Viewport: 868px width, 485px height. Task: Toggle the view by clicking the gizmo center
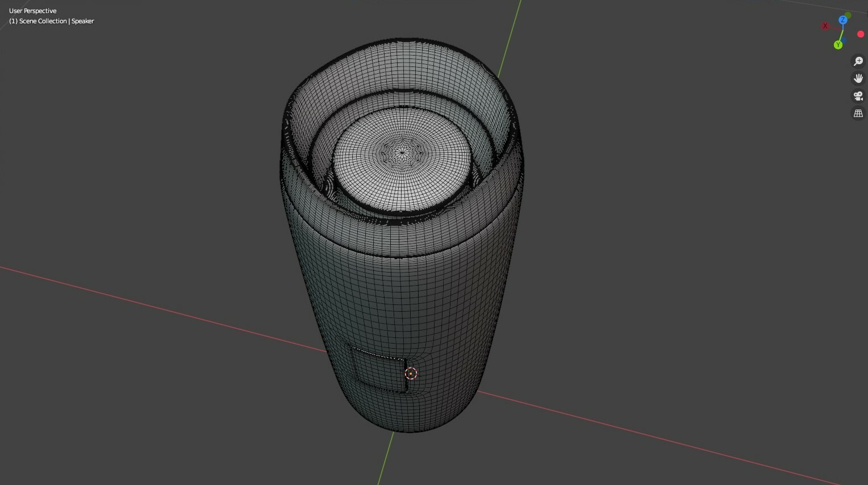(842, 31)
